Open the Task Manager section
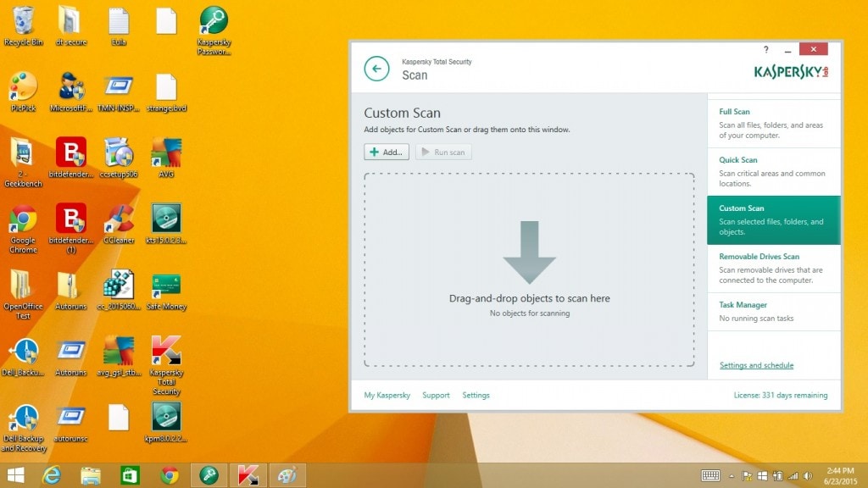Viewport: 868px width, 488px height. pyautogui.click(x=773, y=312)
